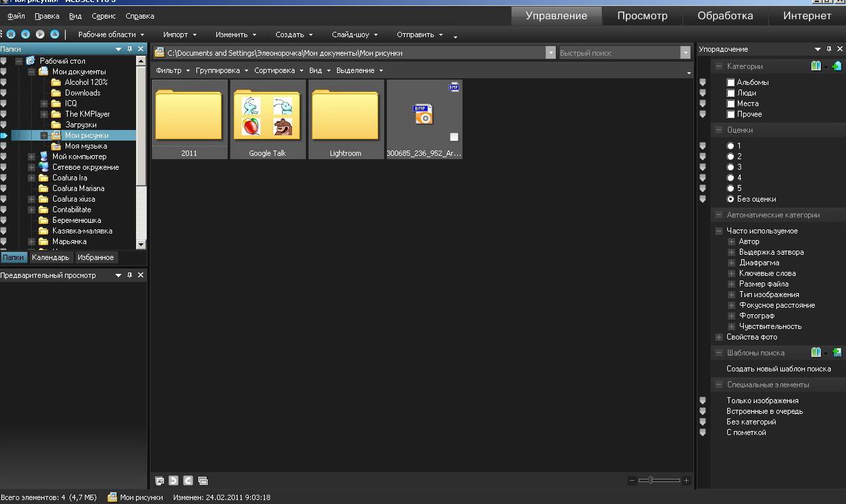This screenshot has width=846, height=504.
Task: Tick the checkbox on the 300685 BMP thumbnail
Action: [x=454, y=137]
